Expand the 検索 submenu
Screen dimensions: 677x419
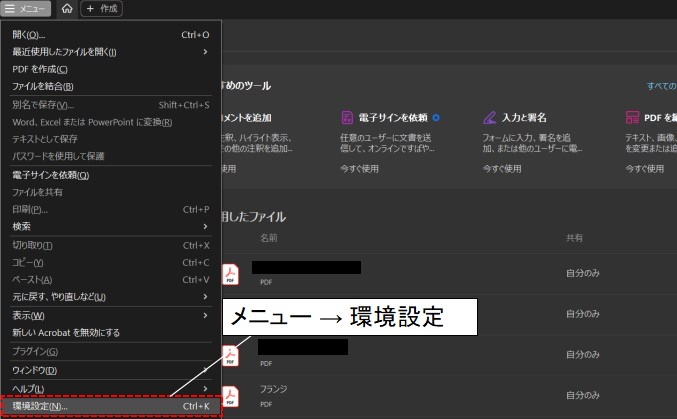point(205,227)
